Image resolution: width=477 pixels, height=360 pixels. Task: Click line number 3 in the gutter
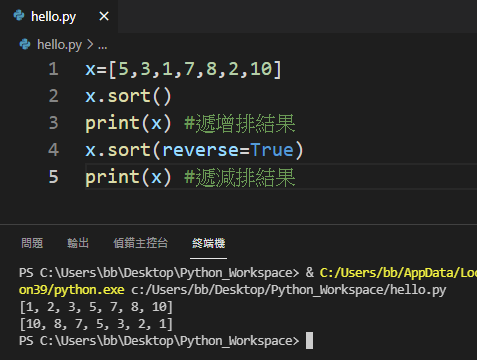(53, 123)
